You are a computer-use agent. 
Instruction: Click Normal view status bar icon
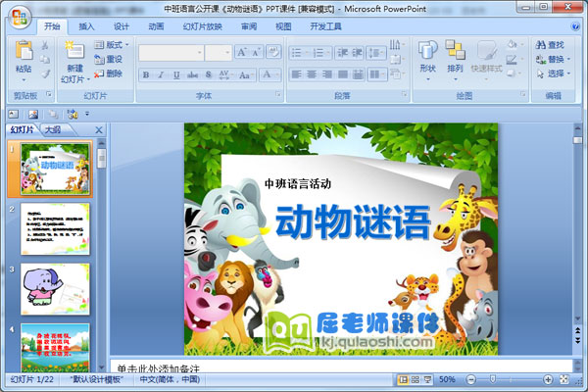(403, 379)
